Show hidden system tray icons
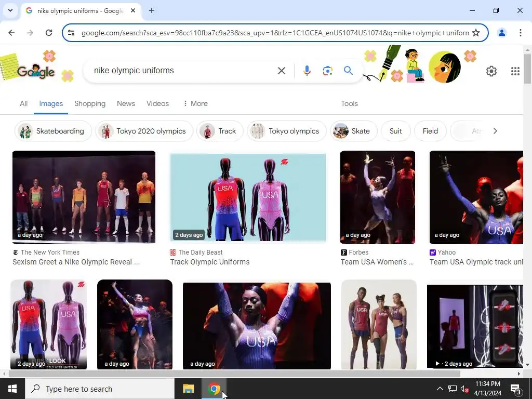Viewport: 532px width, 399px height. pyautogui.click(x=440, y=389)
